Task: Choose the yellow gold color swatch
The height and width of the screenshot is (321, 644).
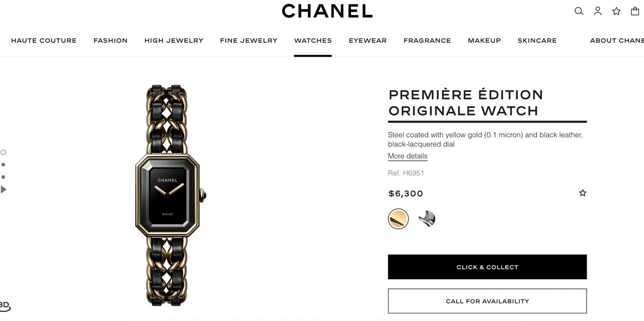Action: [x=398, y=219]
